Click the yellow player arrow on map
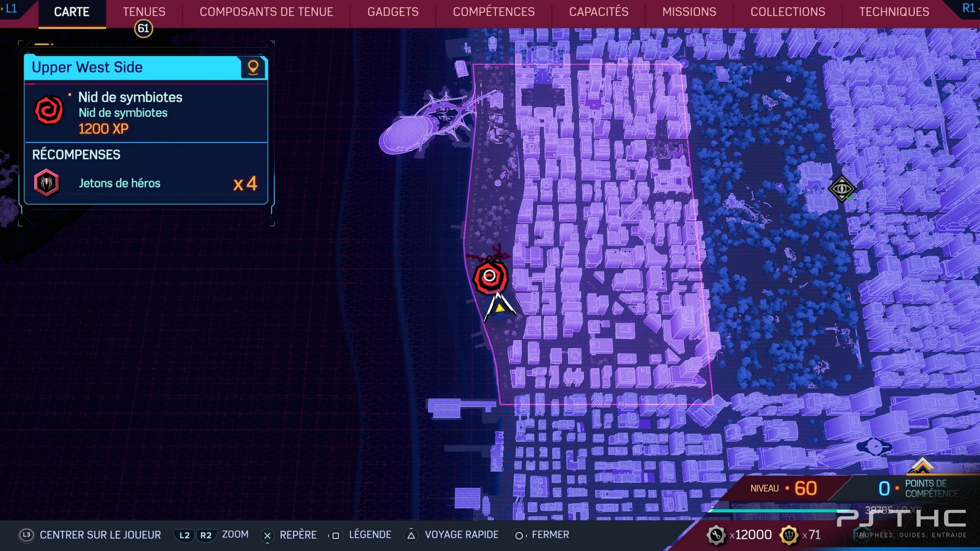The height and width of the screenshot is (551, 980). pos(499,307)
